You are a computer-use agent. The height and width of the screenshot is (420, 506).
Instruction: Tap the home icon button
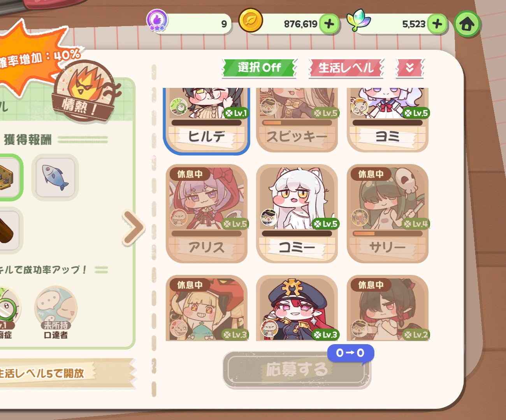(467, 24)
